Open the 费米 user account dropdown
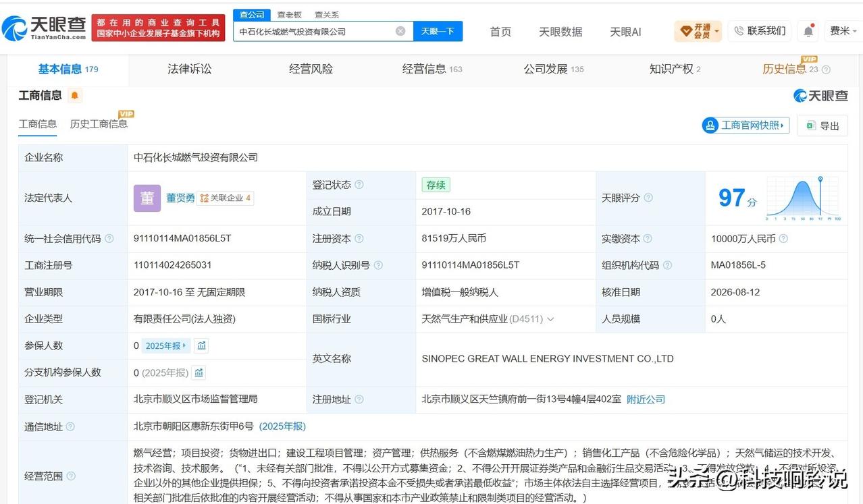 (843, 31)
